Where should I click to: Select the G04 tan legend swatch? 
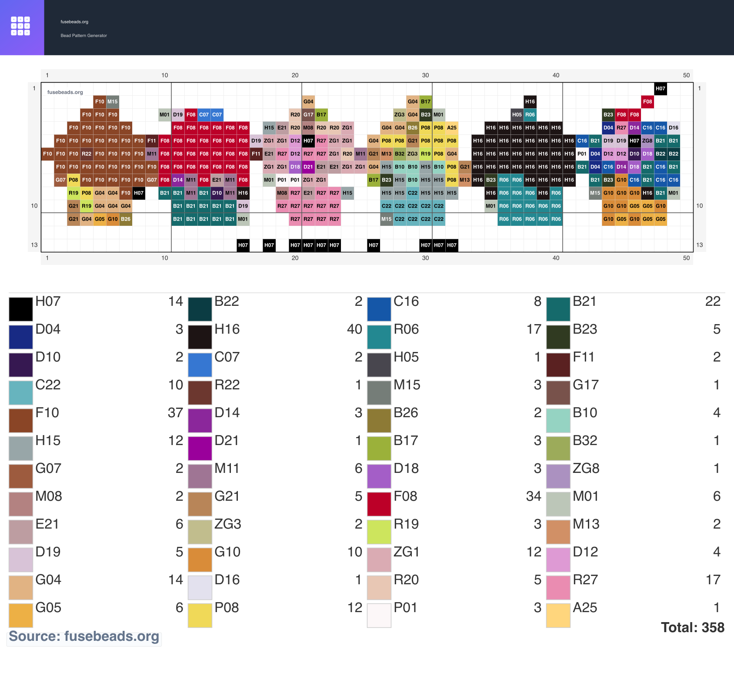[x=21, y=588]
